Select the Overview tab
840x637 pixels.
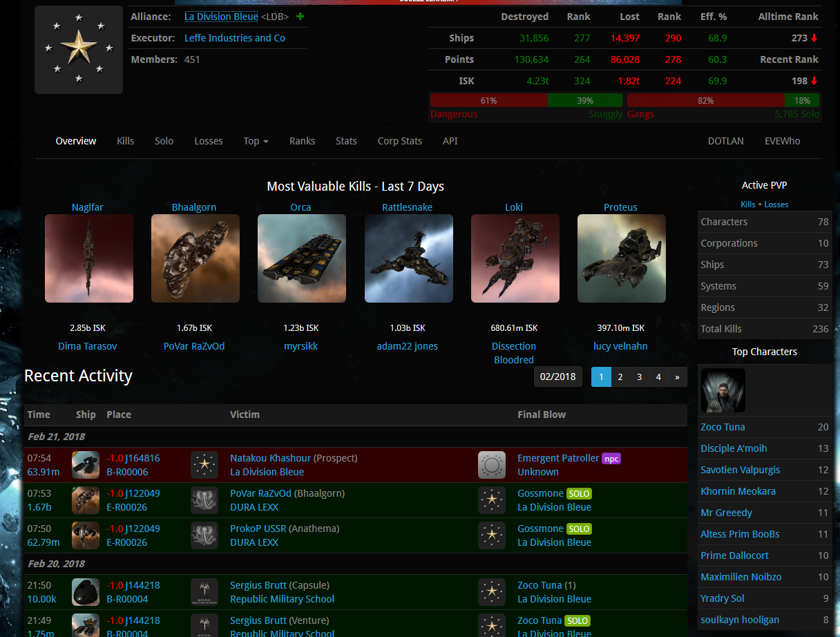[76, 141]
